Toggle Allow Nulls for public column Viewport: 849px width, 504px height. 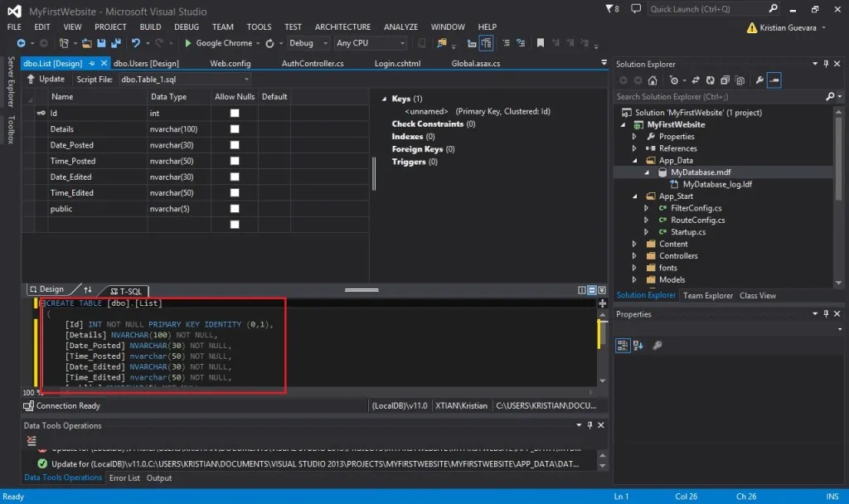[235, 208]
